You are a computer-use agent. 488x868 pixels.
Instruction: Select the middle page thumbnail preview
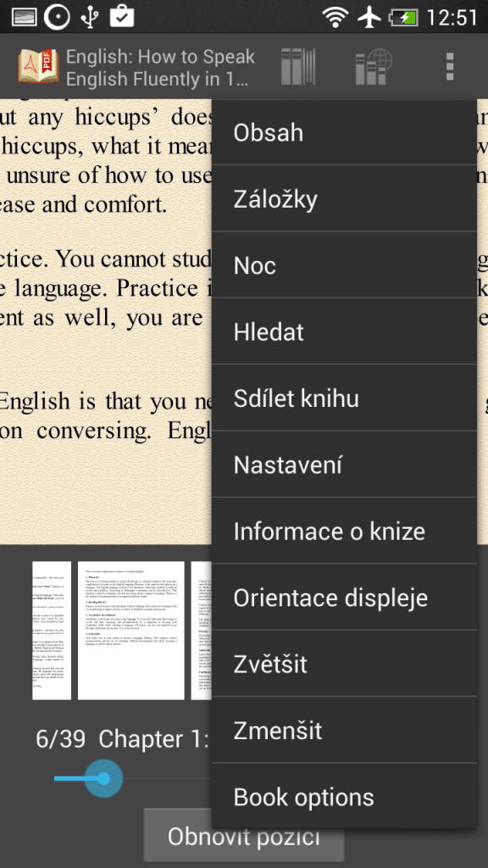pyautogui.click(x=131, y=631)
